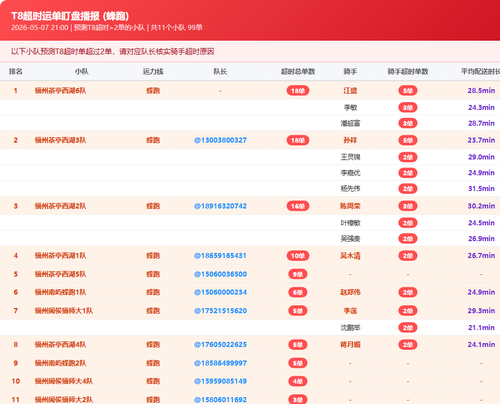Open team leader link @18916320742
The height and width of the screenshot is (404, 500).
(x=220, y=206)
